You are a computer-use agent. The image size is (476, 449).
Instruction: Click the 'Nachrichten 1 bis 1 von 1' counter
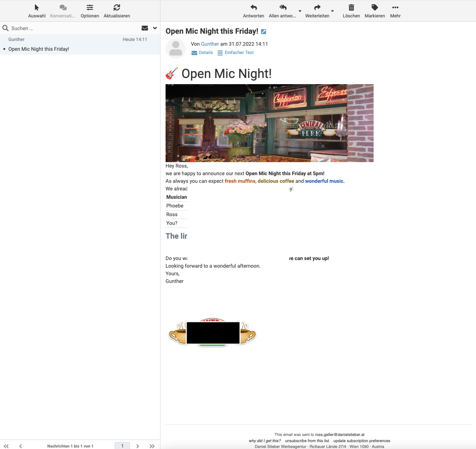click(70, 446)
